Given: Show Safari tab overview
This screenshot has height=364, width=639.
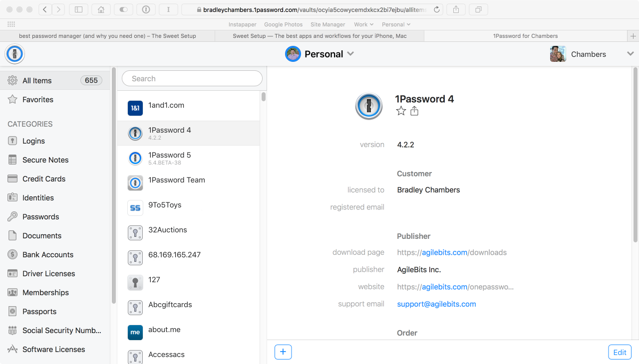Looking at the screenshot, I should (x=478, y=9).
